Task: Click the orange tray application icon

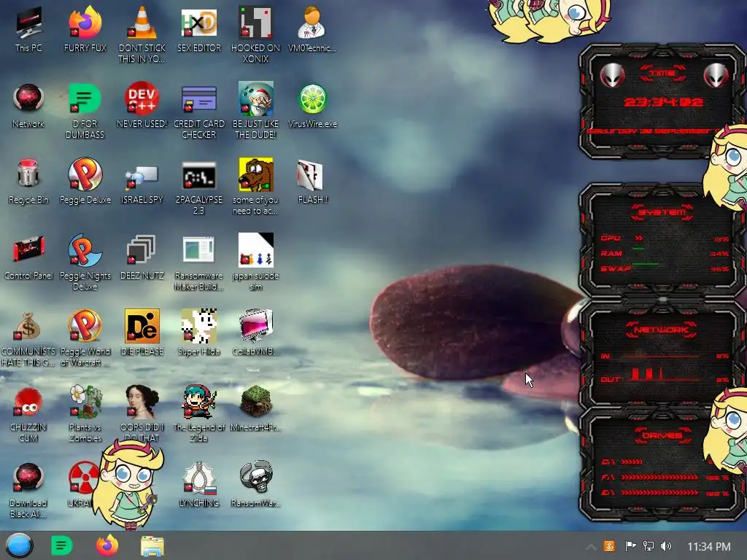Action: 609,546
